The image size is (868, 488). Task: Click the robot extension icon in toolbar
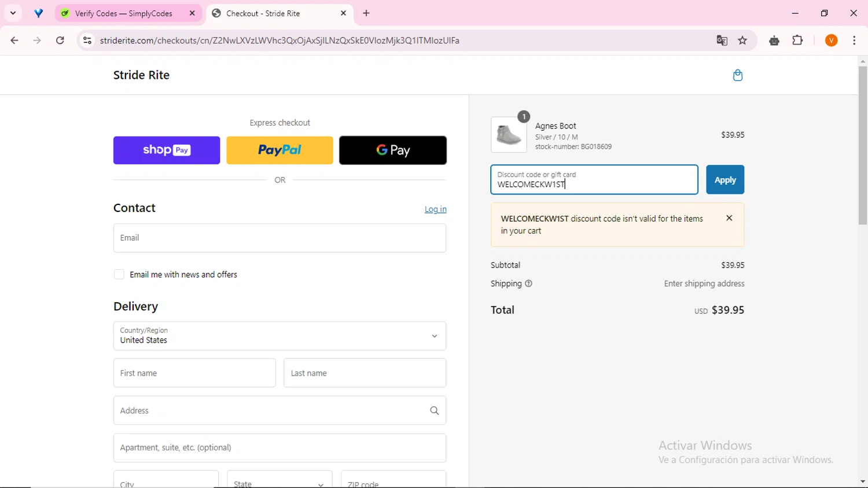pos(774,41)
